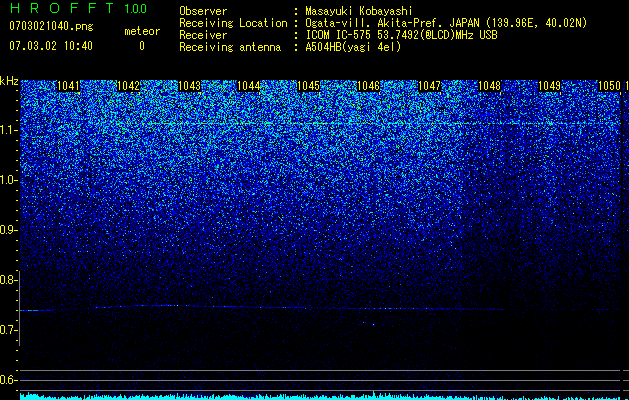Click the time marker 1042
The width and height of the screenshot is (629, 400).
point(128,86)
